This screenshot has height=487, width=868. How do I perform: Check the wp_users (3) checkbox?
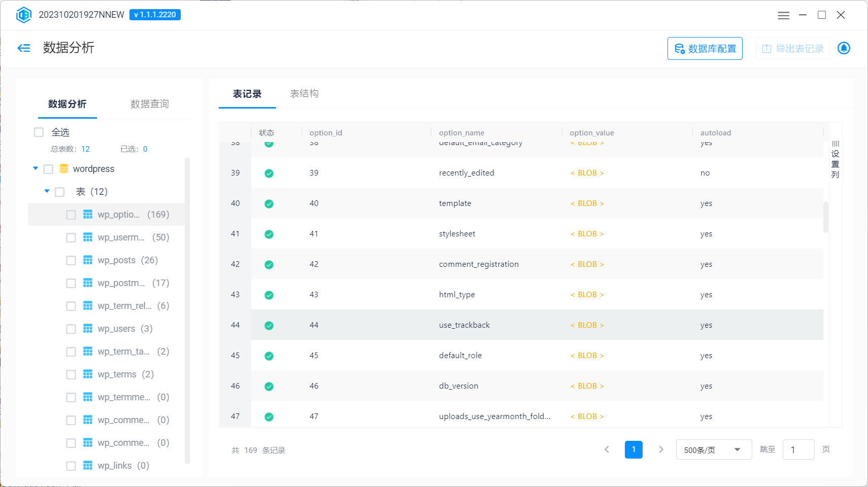[x=71, y=329]
